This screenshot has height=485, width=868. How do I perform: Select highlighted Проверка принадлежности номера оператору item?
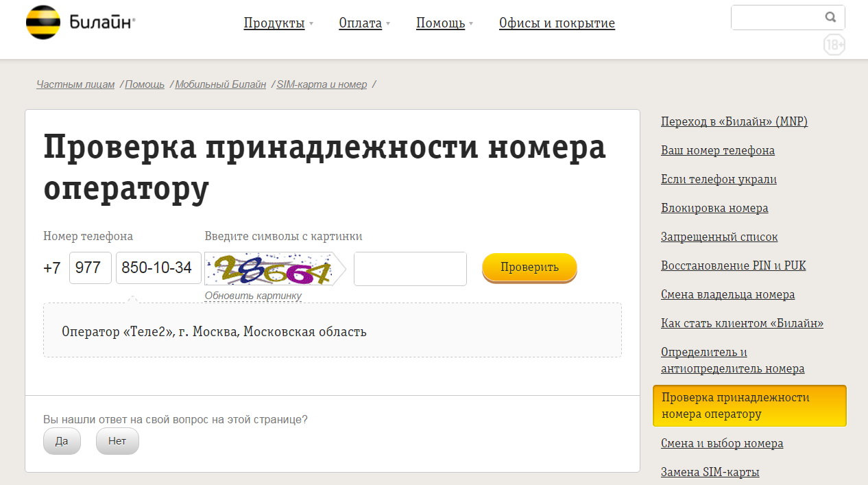(749, 405)
